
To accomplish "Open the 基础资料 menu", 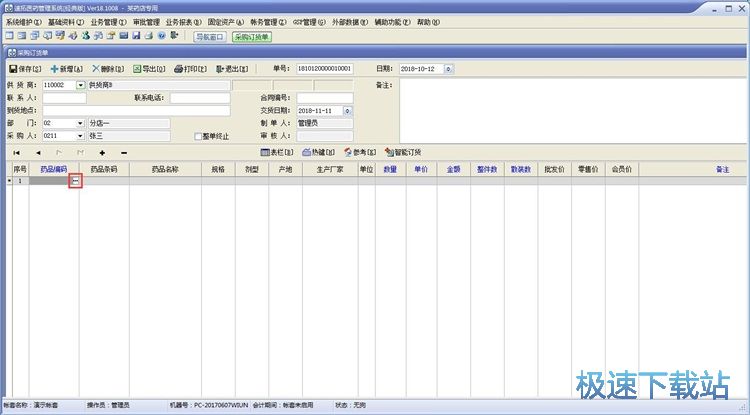I will 63,21.
